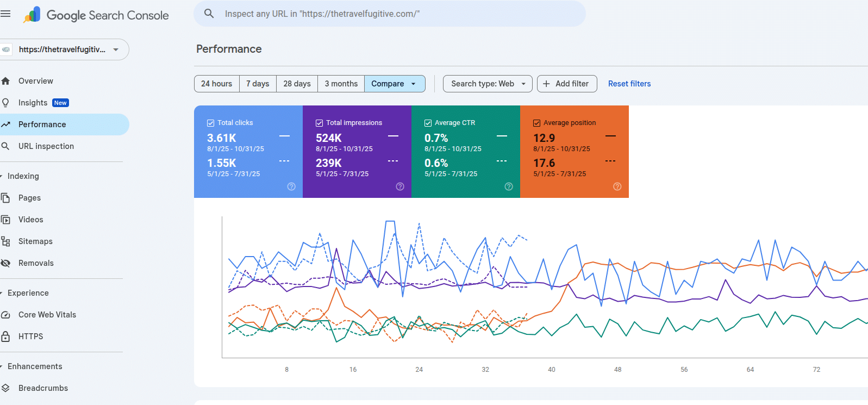Viewport: 868px width, 405px height.
Task: Toggle the Total impressions checkbox
Action: [320, 123]
